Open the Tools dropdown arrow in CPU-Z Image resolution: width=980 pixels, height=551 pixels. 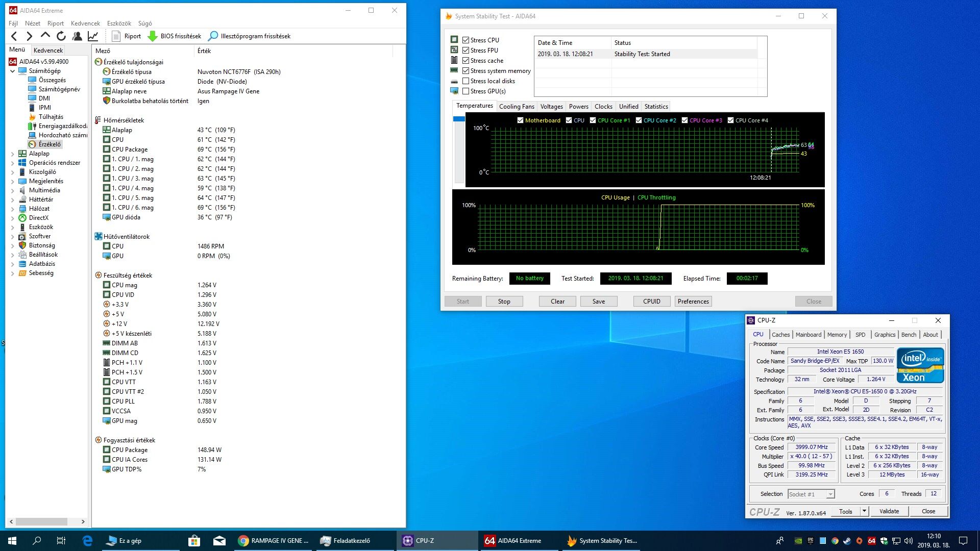click(864, 511)
